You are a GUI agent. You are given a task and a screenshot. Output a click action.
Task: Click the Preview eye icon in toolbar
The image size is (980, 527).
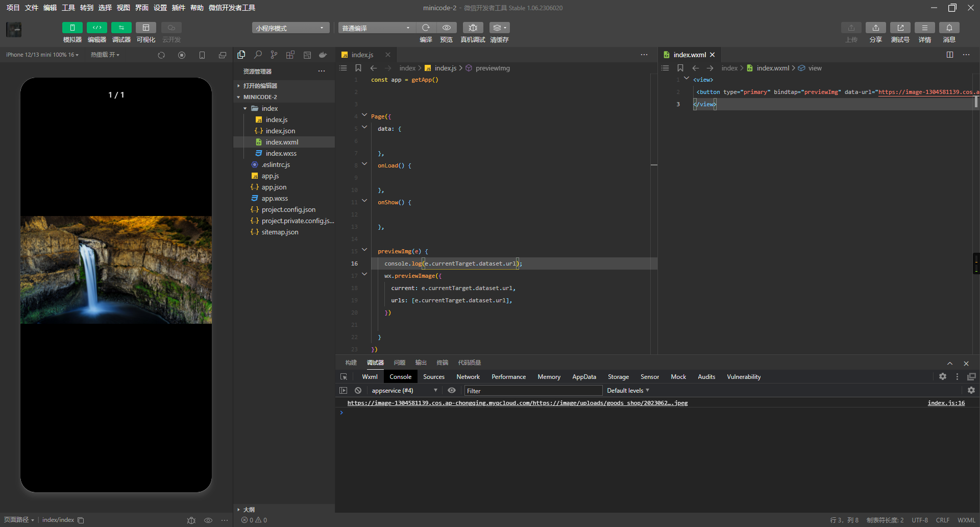point(447,28)
